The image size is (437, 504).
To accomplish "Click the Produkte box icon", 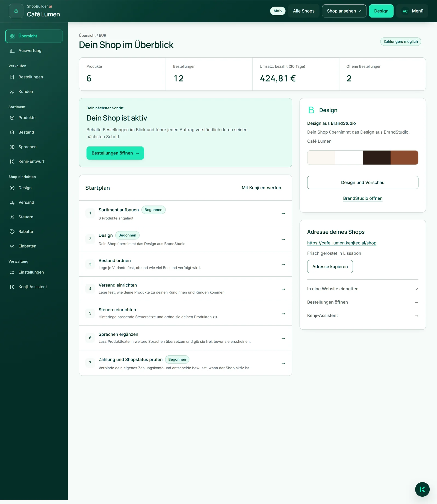I will [x=12, y=118].
